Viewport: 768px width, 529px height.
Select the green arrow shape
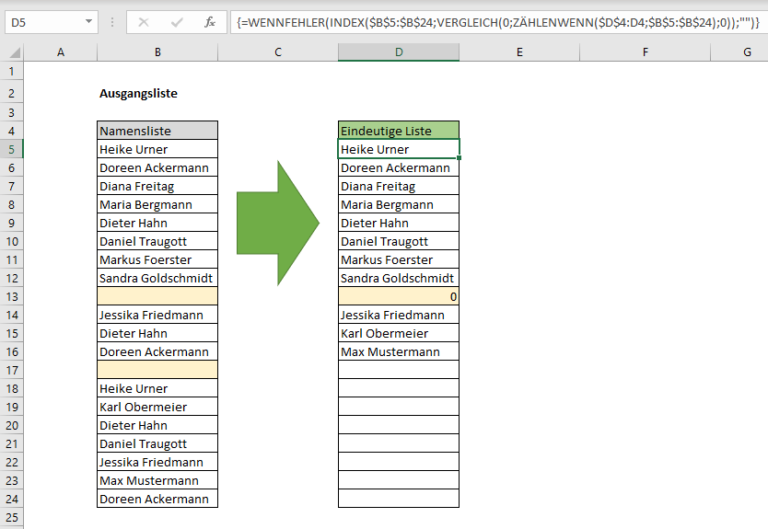277,223
